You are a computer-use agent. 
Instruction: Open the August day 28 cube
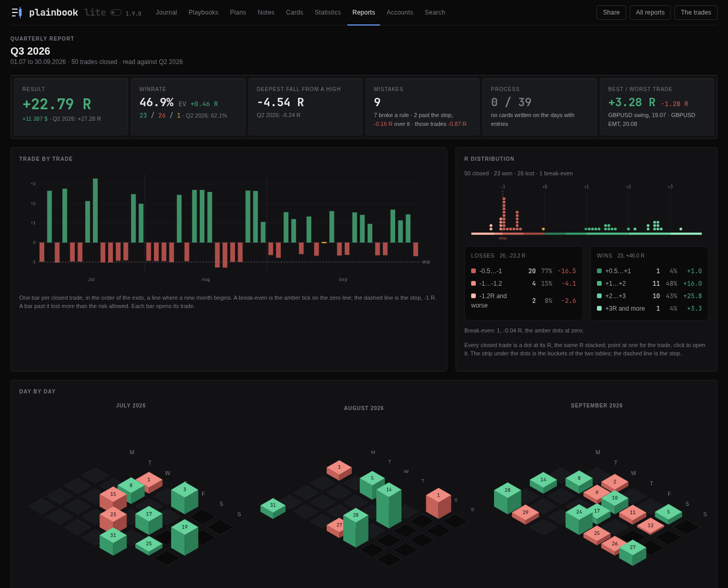tap(356, 527)
